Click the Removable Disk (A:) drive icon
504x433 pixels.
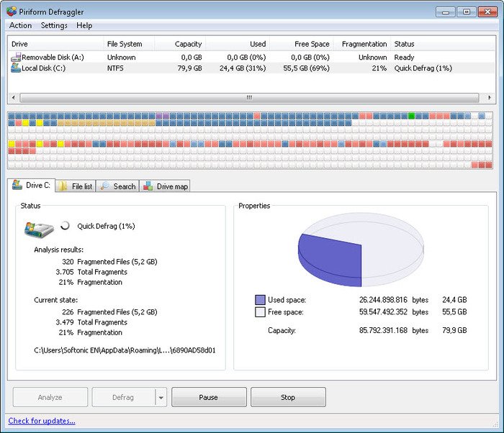click(16, 57)
